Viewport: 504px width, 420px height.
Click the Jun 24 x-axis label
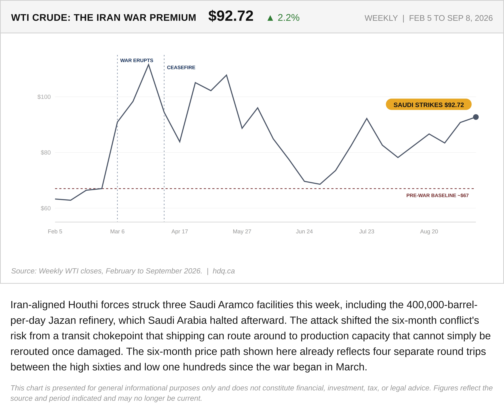(x=304, y=231)
